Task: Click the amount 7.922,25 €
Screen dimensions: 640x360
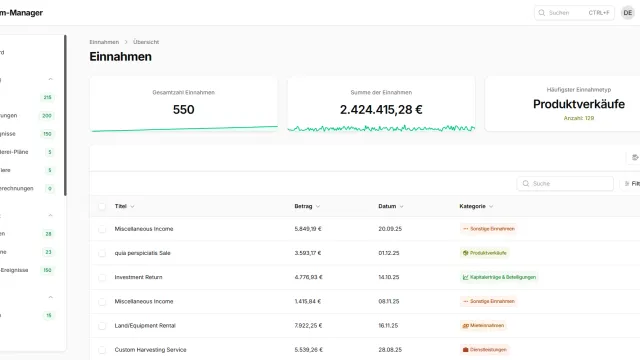Action: click(x=308, y=326)
